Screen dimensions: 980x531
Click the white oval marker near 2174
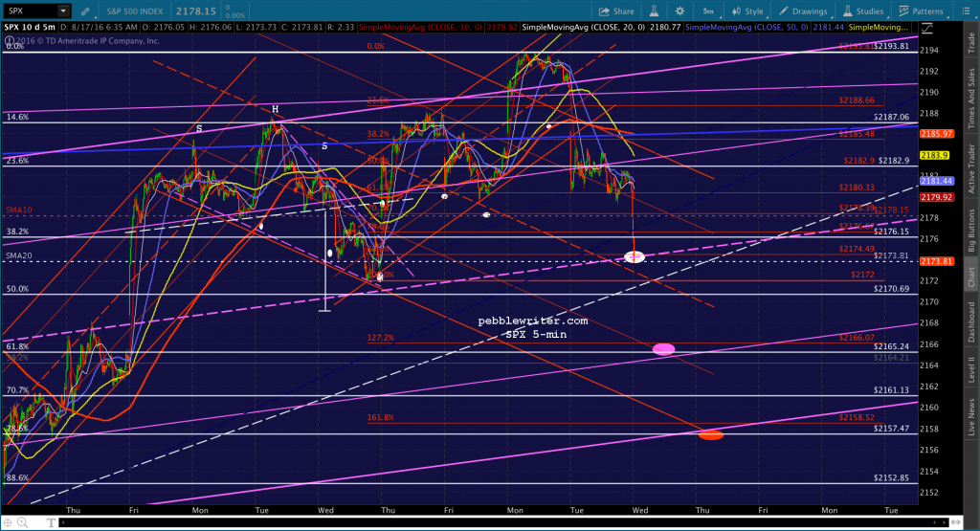tap(635, 256)
